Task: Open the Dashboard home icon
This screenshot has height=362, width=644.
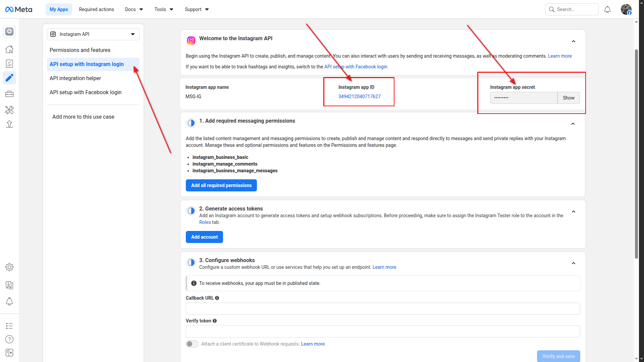Action: tap(9, 49)
